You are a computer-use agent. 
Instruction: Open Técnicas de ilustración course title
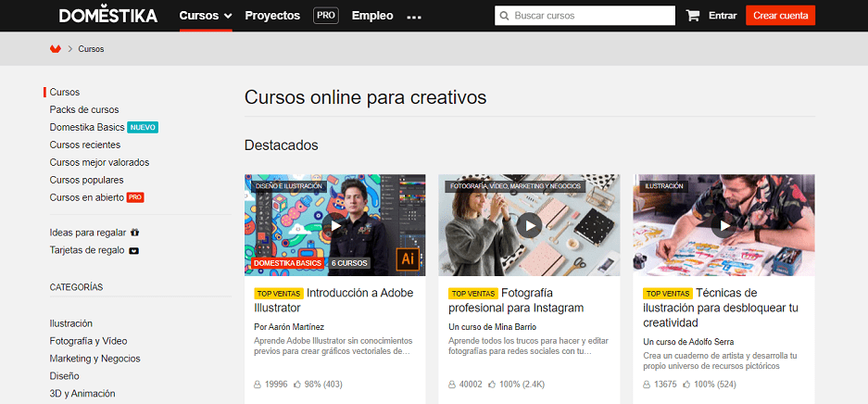tap(720, 308)
